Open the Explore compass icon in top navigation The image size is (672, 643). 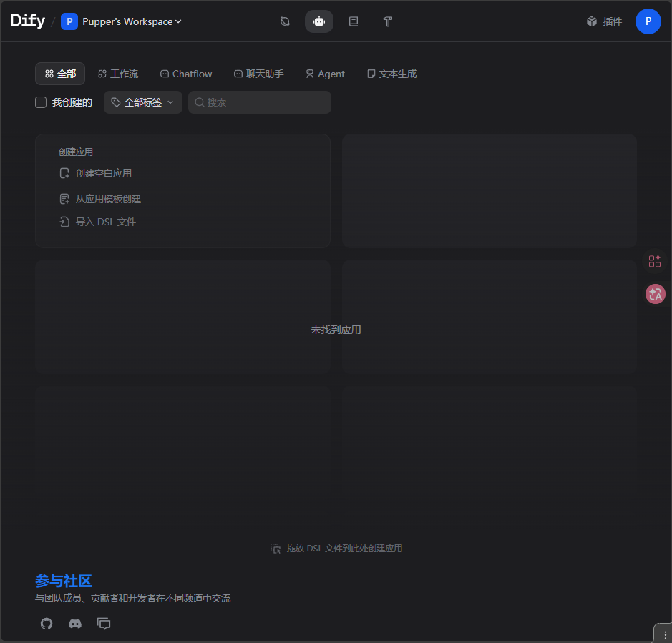(285, 21)
